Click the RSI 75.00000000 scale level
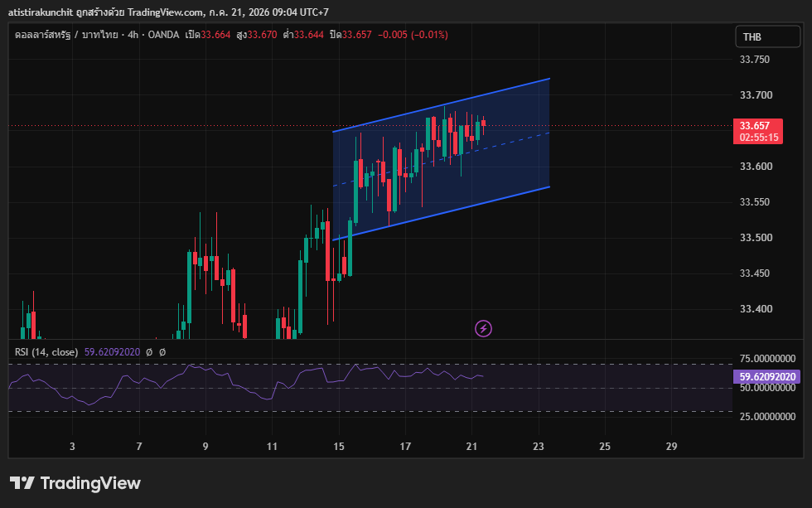The image size is (812, 508). point(767,358)
